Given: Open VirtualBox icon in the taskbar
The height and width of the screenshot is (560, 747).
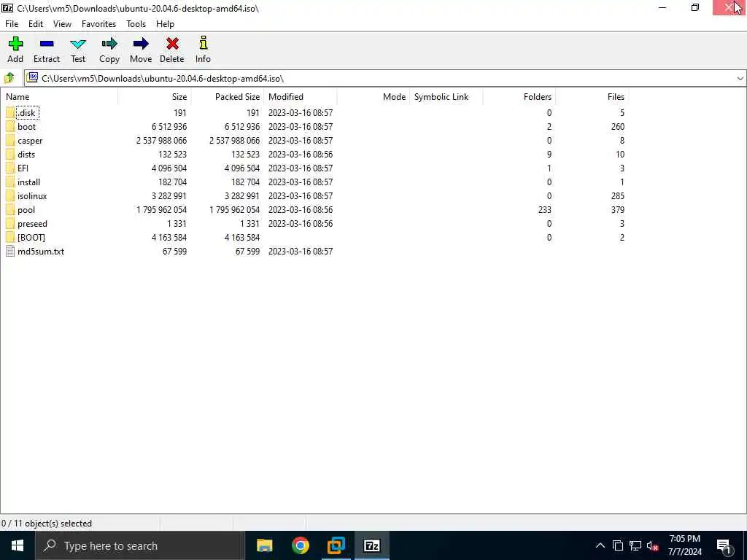Looking at the screenshot, I should pos(336,545).
